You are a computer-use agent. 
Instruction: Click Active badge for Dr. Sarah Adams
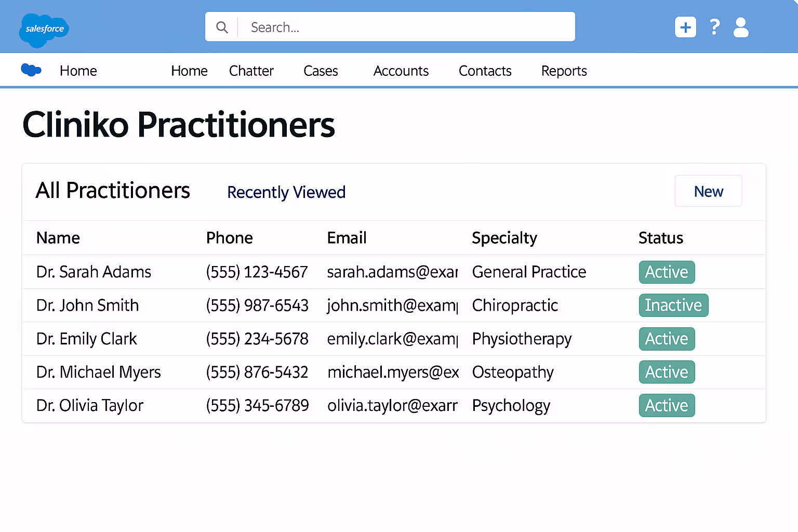click(x=667, y=272)
